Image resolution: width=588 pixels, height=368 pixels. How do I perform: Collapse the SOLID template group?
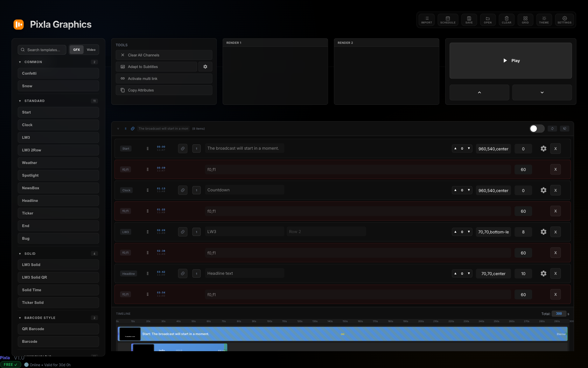pos(20,254)
